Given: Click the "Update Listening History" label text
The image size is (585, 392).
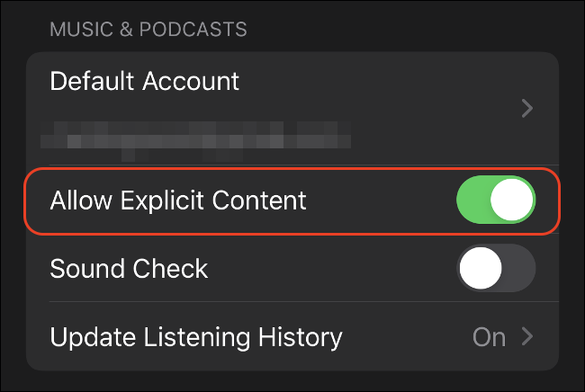Looking at the screenshot, I should point(196,338).
